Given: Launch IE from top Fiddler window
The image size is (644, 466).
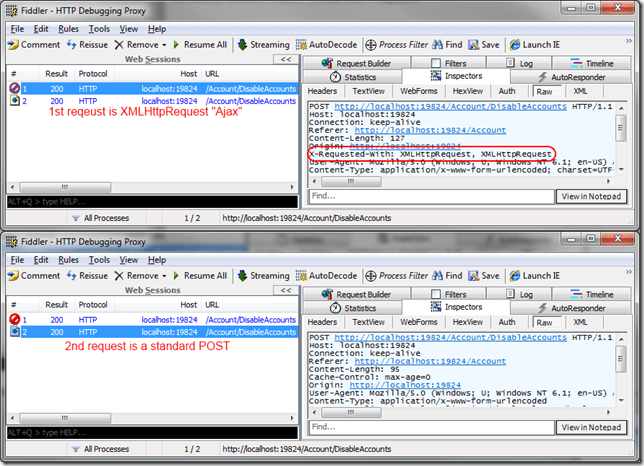Looking at the screenshot, I should click(x=534, y=45).
